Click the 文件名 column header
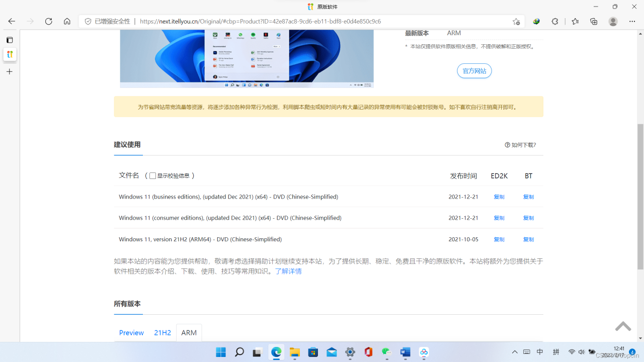644x362 pixels. click(129, 175)
